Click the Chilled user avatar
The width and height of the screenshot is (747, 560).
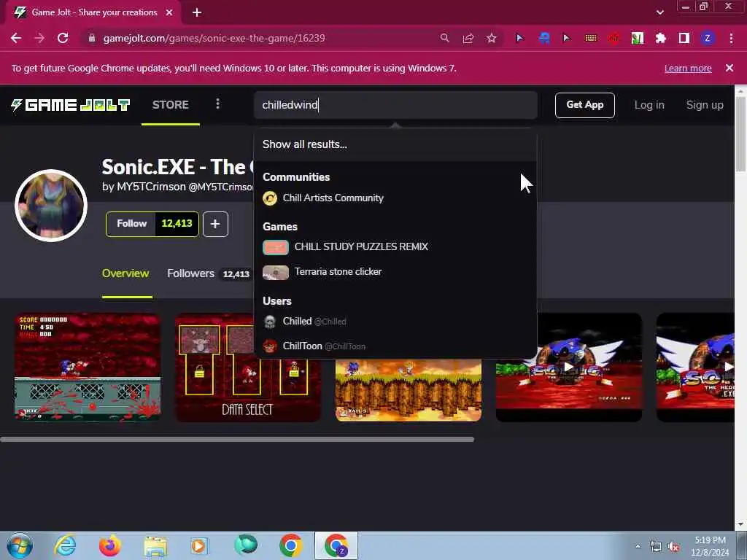270,322
